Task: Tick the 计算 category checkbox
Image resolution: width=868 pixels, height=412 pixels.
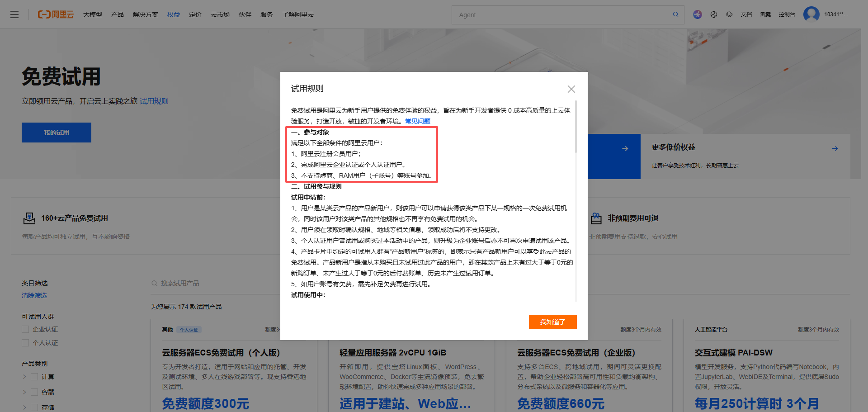Action: (x=34, y=377)
